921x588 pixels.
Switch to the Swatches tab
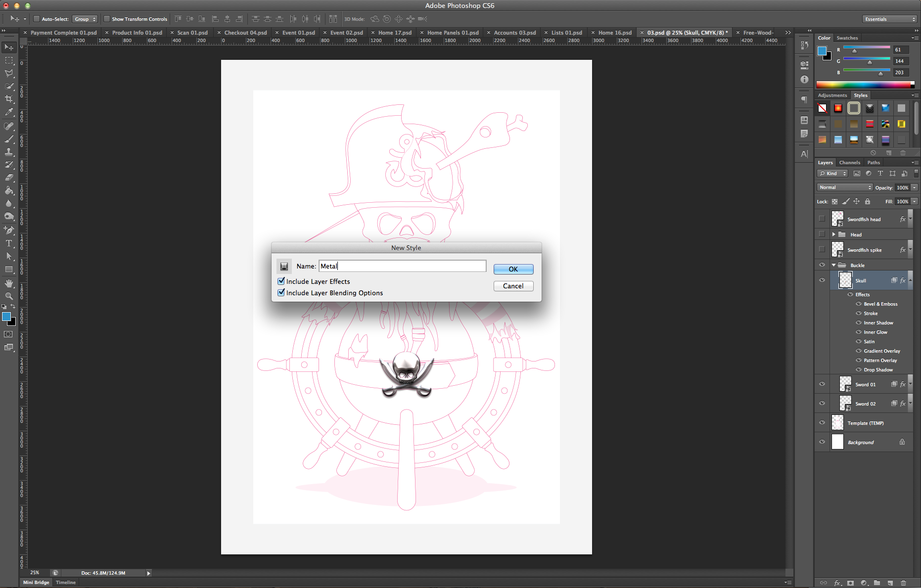click(847, 38)
